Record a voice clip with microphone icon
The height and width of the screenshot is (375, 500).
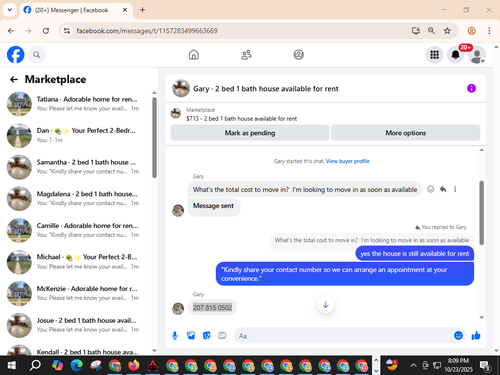click(175, 336)
